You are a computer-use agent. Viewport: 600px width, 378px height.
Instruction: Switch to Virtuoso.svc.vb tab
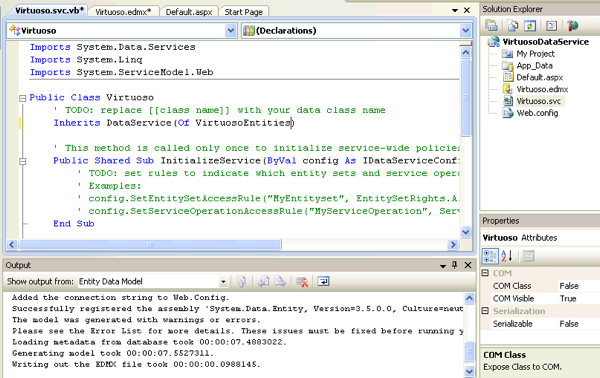49,11
